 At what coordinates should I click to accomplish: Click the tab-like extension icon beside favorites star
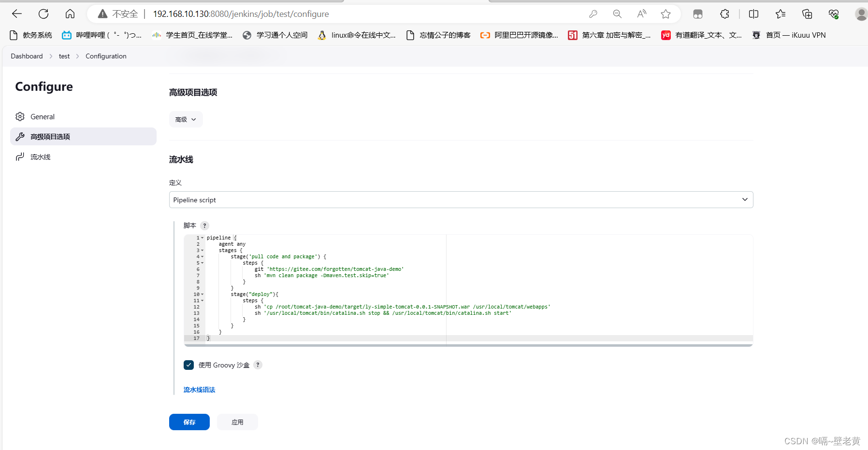[697, 14]
